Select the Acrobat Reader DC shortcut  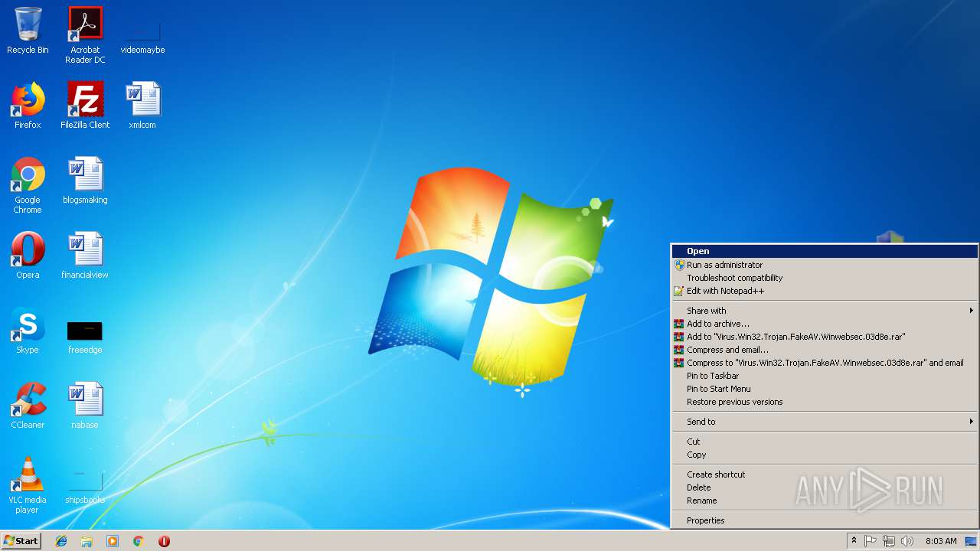[x=85, y=35]
